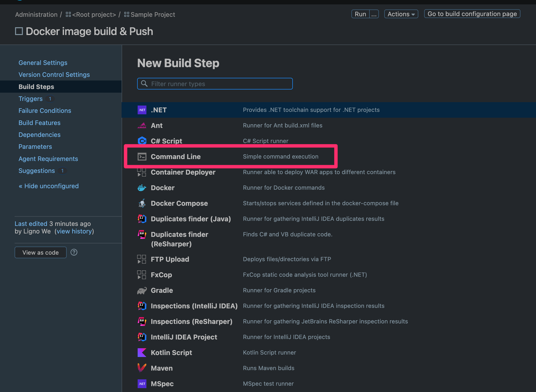Open the Actions dropdown
The height and width of the screenshot is (392, 536).
401,14
